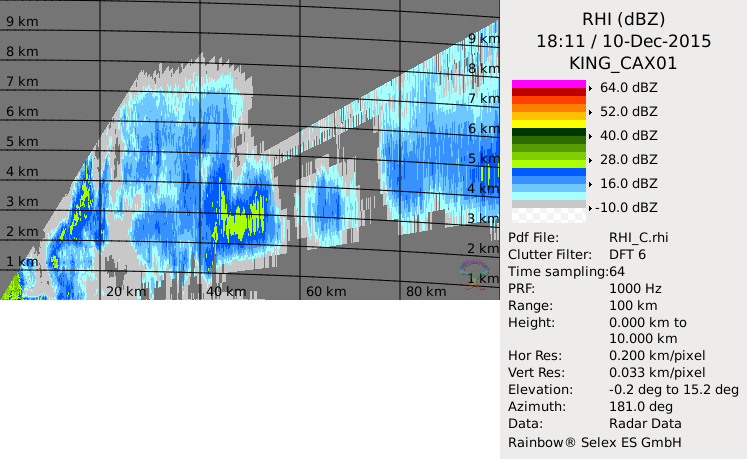747x459 pixels.
Task: Click the magenta 64.0 dBZ legend swatch
Action: [549, 84]
